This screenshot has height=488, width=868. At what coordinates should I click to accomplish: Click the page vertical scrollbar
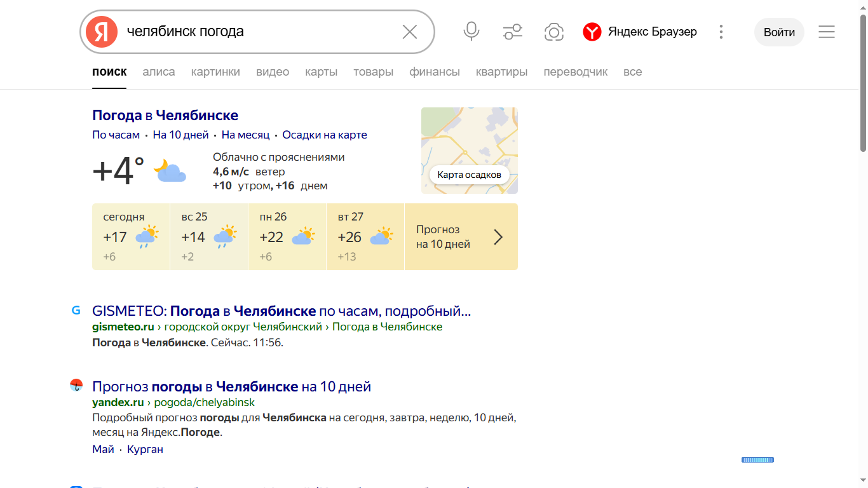863,83
